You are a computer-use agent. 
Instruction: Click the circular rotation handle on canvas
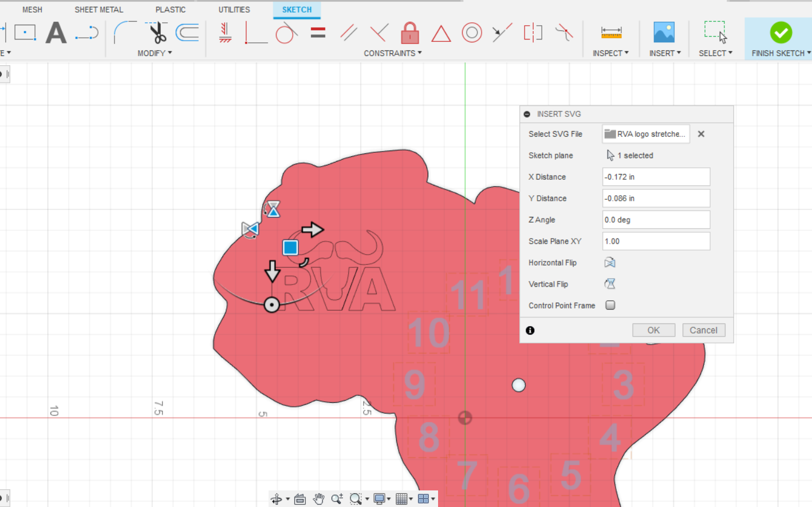point(272,305)
